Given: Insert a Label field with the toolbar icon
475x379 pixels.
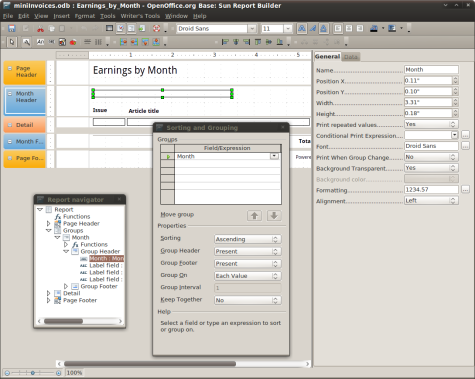Looking at the screenshot, I should 40,42.
